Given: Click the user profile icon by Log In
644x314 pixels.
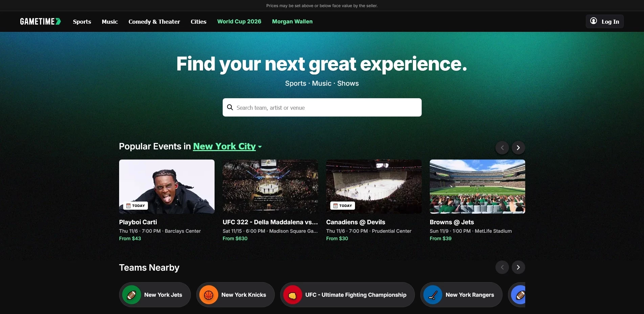Looking at the screenshot, I should pos(594,21).
